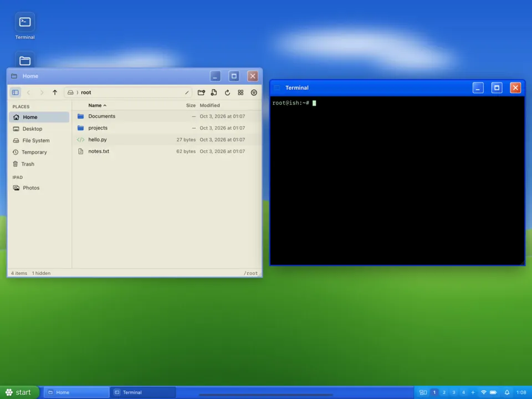Sort by the Modified column header
Image resolution: width=532 pixels, height=399 pixels.
coord(209,105)
